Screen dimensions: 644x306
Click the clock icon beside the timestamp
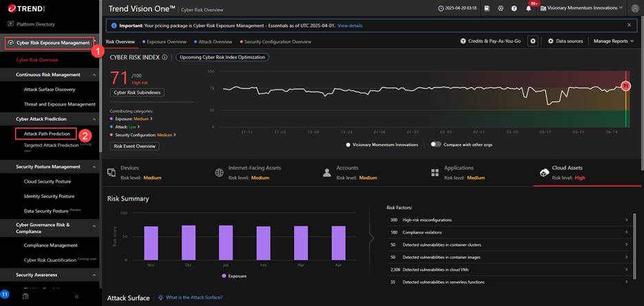[441, 8]
